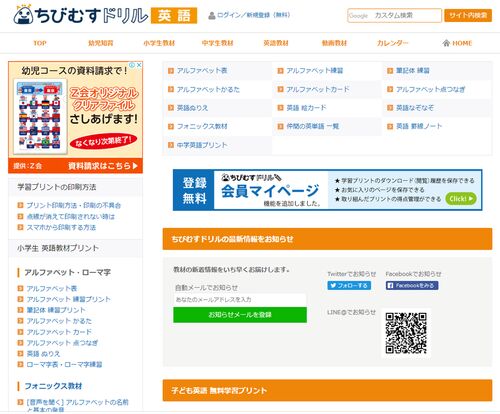This screenshot has height=414, width=500.
Task: Open 筆記体 練習 in the top link grid
Action: [x=413, y=70]
